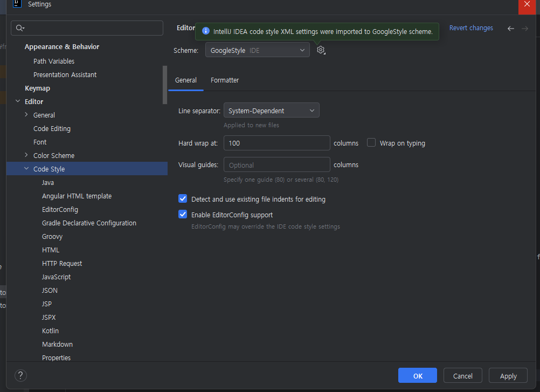540x392 pixels.
Task: Select HTML code style
Action: click(51, 250)
